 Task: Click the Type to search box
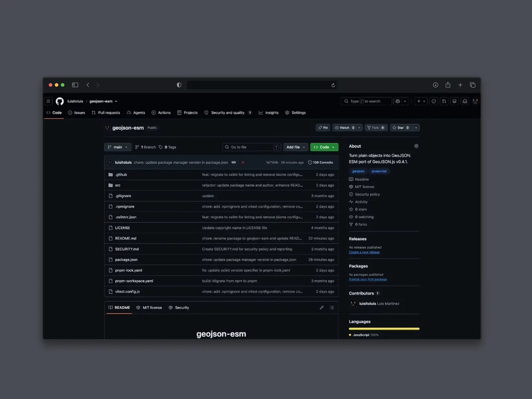coord(366,101)
